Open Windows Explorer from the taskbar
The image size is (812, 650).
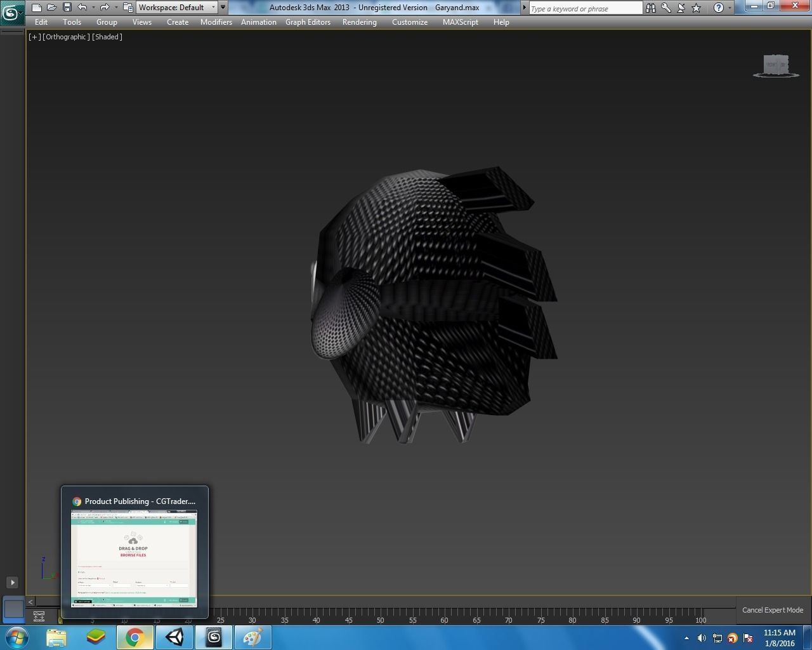56,637
